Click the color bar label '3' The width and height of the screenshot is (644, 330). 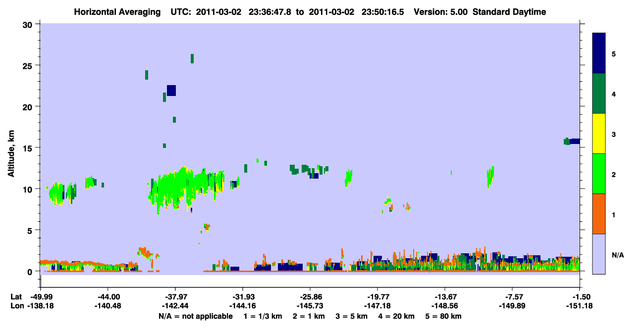(614, 134)
